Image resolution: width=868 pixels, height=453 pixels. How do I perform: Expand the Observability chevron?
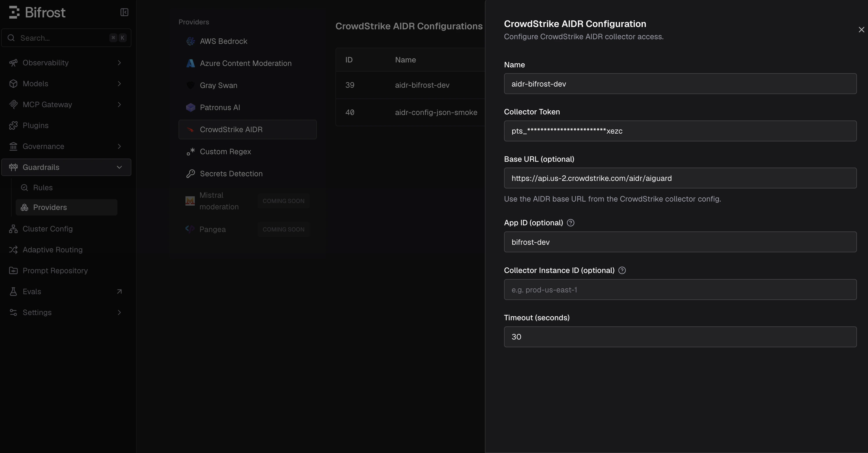point(119,63)
